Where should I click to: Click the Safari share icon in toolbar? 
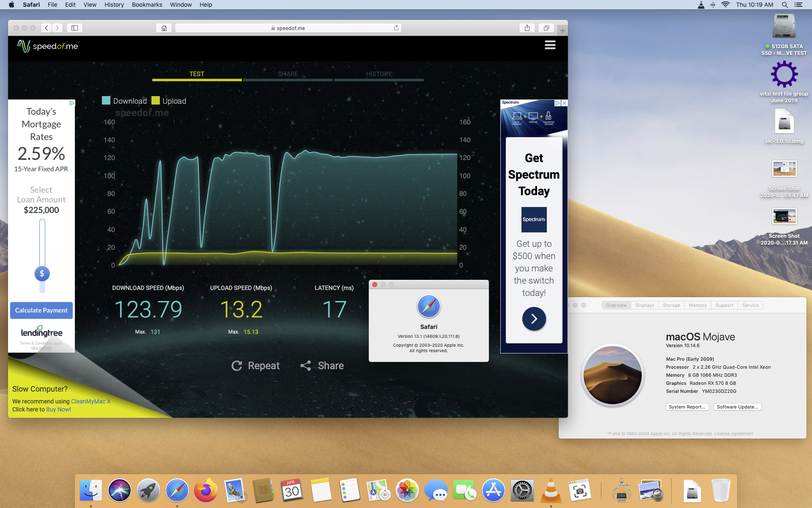point(527,28)
